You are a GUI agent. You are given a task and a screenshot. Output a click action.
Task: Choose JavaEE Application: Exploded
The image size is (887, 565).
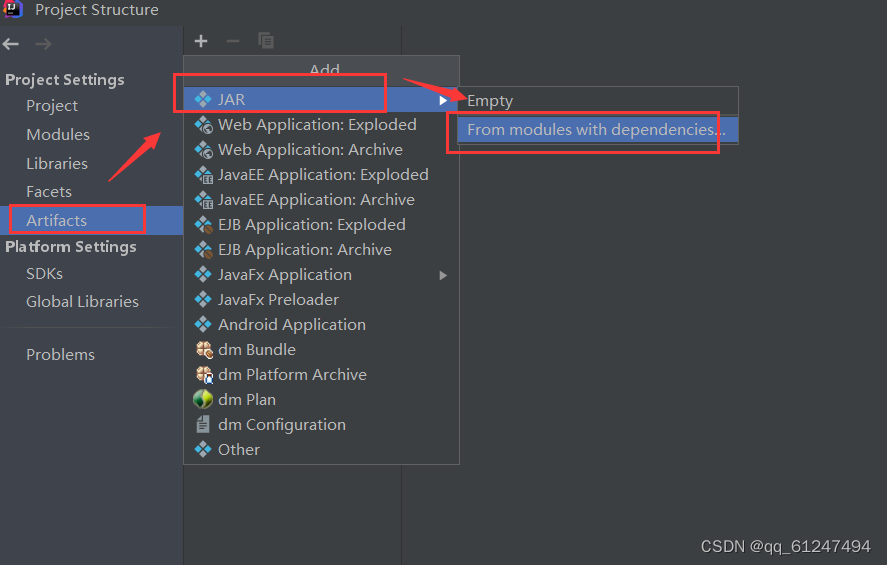pos(321,175)
